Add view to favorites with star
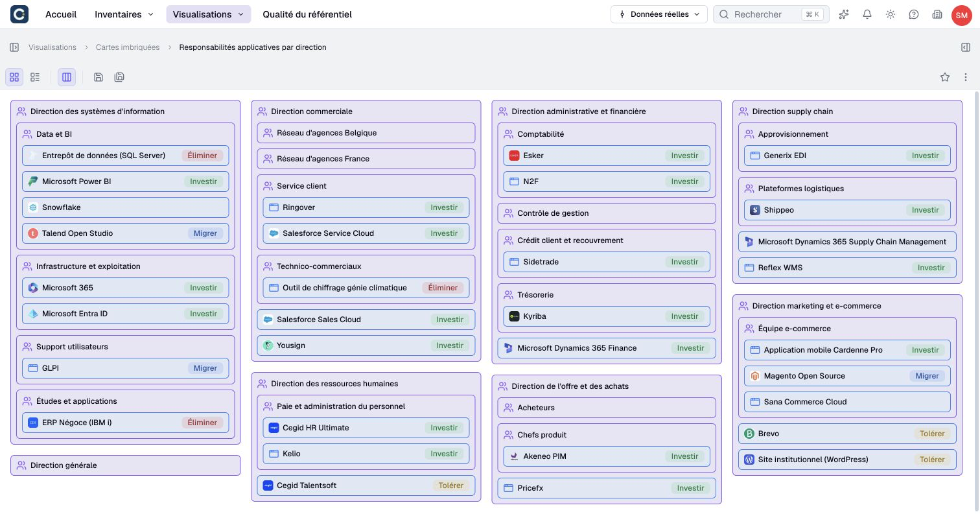 945,77
